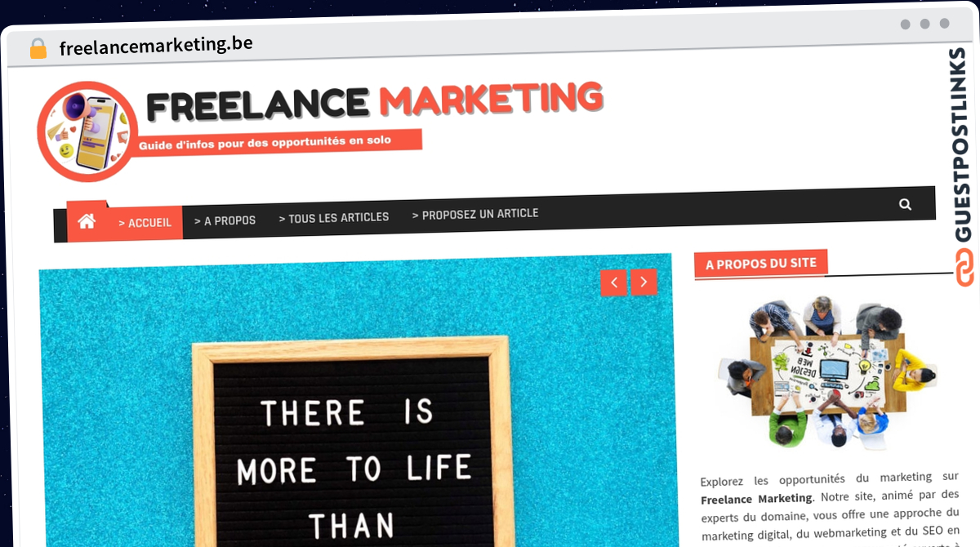Click the Guestpostlinks chain link icon
The width and height of the screenshot is (980, 547).
click(965, 268)
